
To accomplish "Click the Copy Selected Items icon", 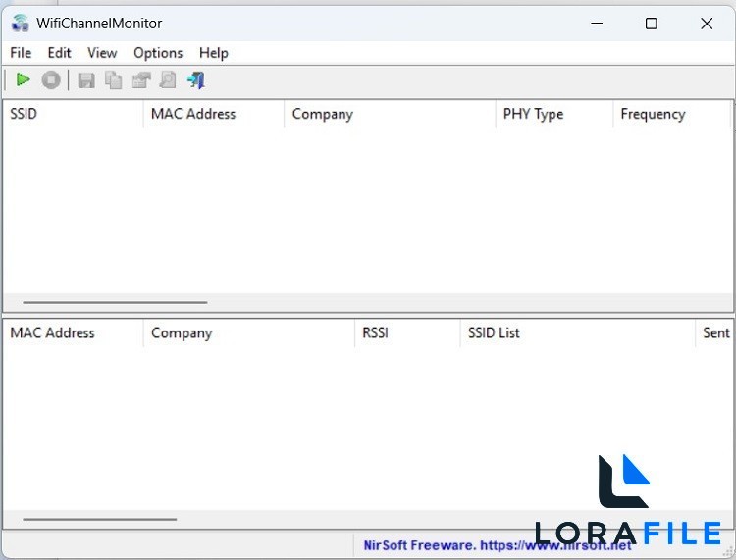I will click(113, 80).
